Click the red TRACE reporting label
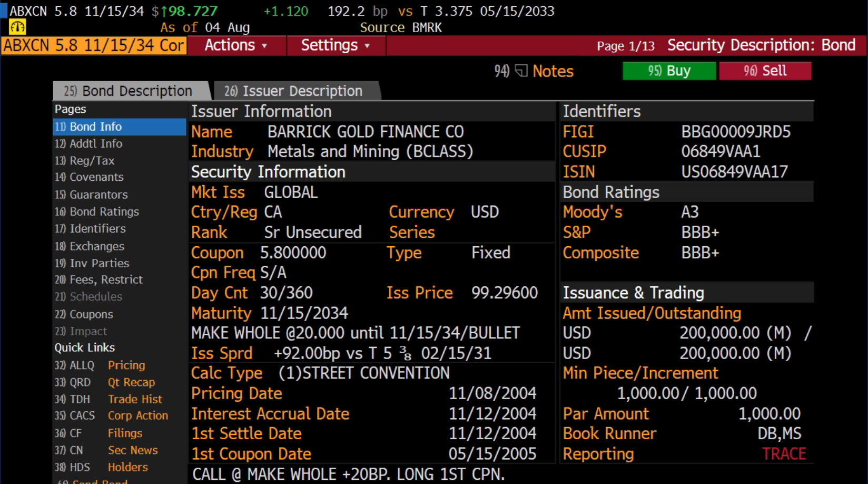The height and width of the screenshot is (484, 868). pyautogui.click(x=784, y=454)
